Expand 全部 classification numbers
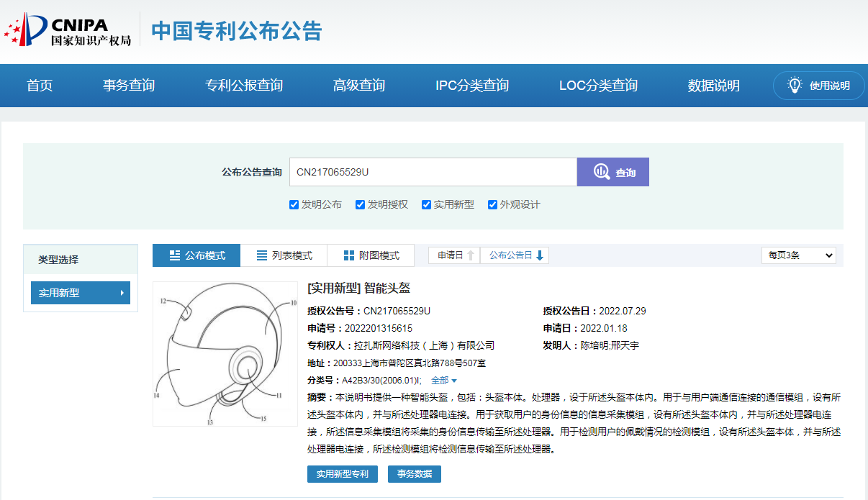The height and width of the screenshot is (500, 868). [444, 381]
